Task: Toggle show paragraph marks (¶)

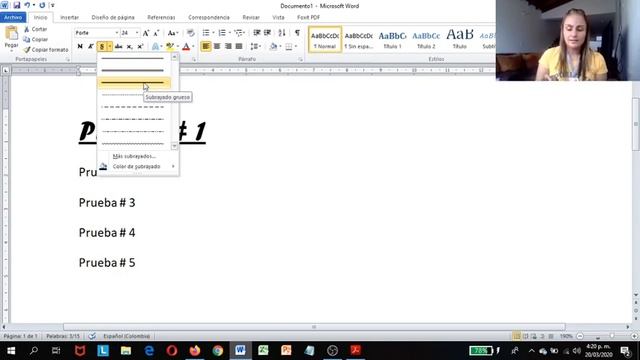Action: pyautogui.click(x=297, y=33)
